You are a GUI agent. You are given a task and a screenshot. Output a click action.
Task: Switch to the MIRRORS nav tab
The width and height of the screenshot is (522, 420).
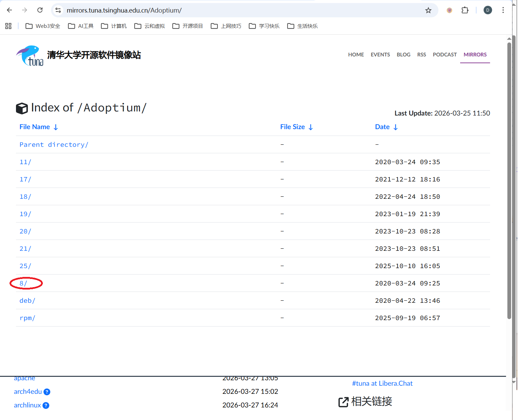click(x=475, y=55)
